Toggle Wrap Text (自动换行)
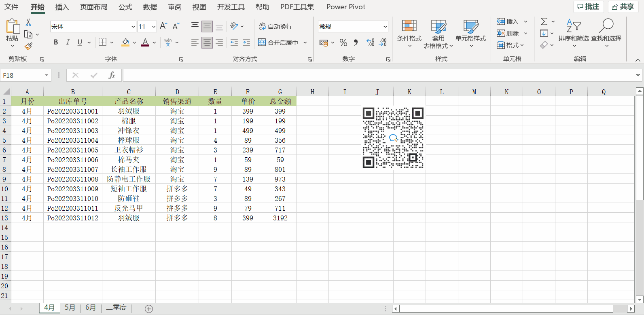The height and width of the screenshot is (315, 644). tap(275, 26)
